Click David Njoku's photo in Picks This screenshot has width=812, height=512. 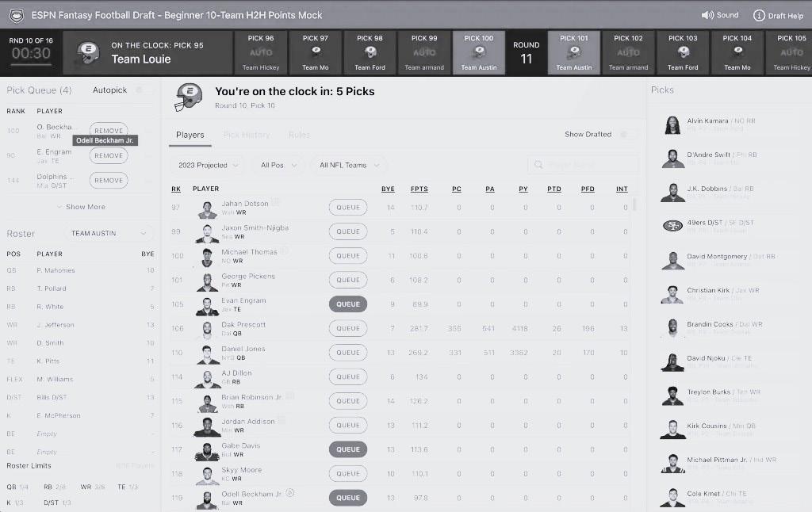(x=672, y=362)
